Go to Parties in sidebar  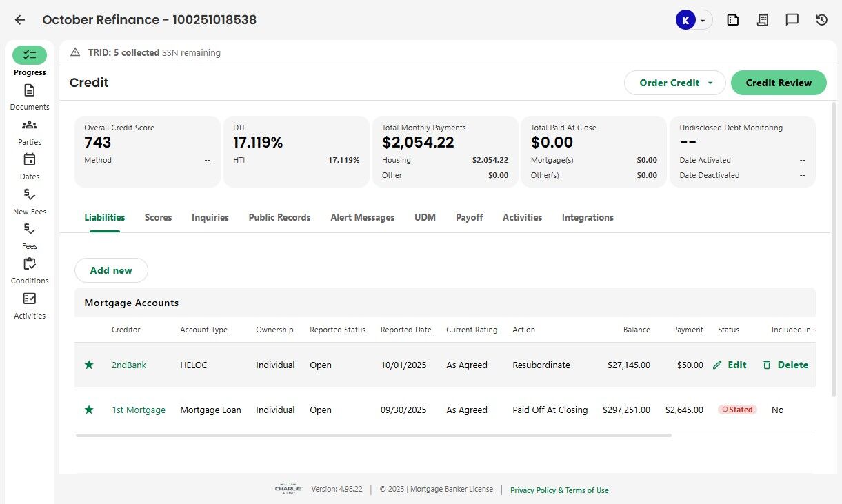tap(29, 125)
